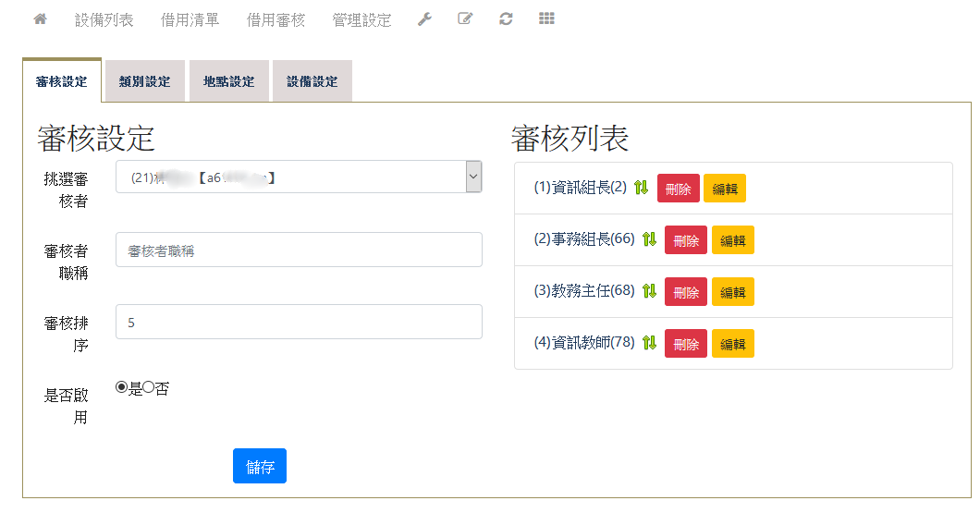Edit the 資訊組長 reviewer entry
Screen dimensions: 980x513
click(724, 189)
